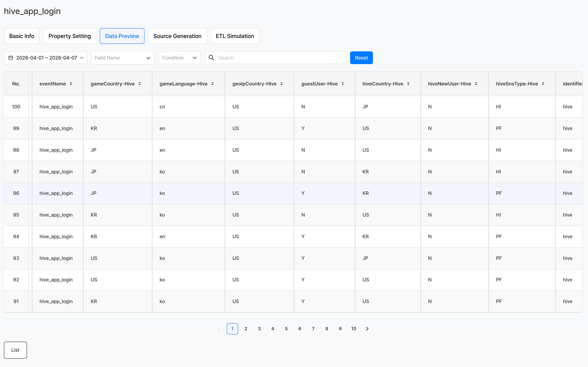This screenshot has height=367, width=588.
Task: Sort the hiveSnsType-Hive column
Action: click(x=543, y=84)
